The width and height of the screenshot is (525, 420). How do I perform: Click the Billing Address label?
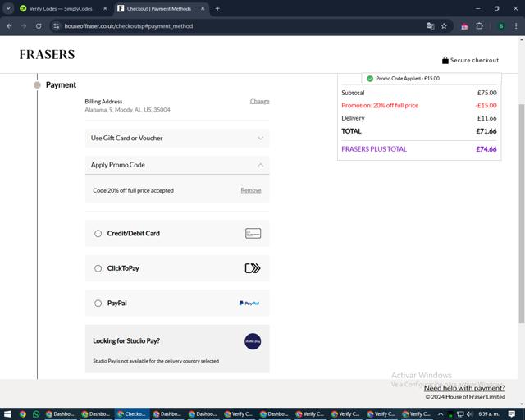point(103,102)
